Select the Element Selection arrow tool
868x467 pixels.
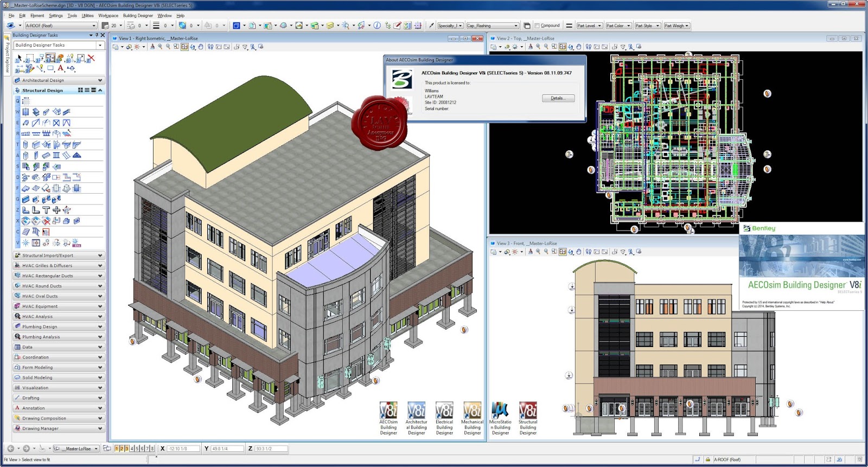[19, 58]
